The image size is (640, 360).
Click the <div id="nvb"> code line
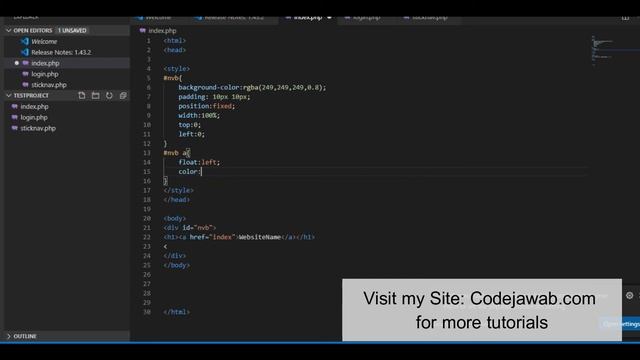coord(190,228)
